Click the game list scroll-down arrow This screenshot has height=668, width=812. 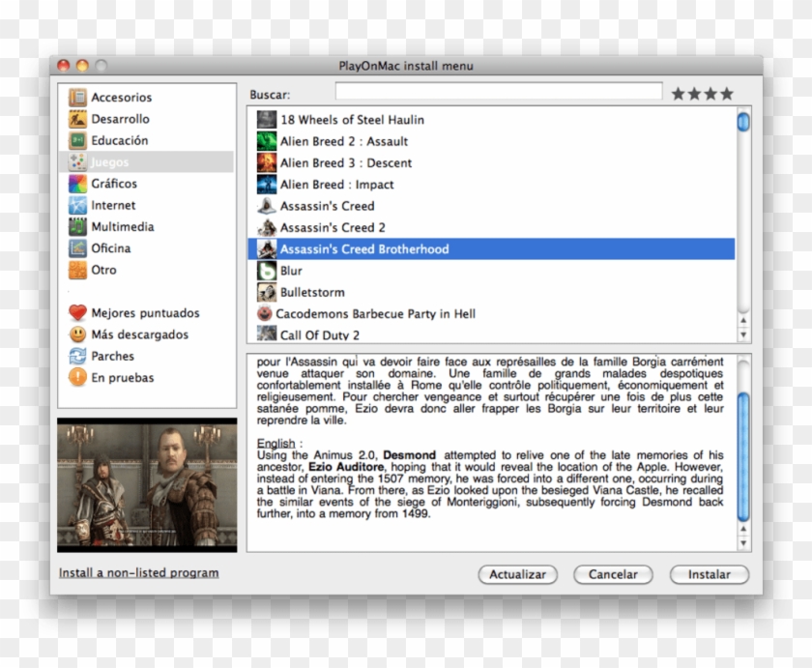[x=743, y=335]
